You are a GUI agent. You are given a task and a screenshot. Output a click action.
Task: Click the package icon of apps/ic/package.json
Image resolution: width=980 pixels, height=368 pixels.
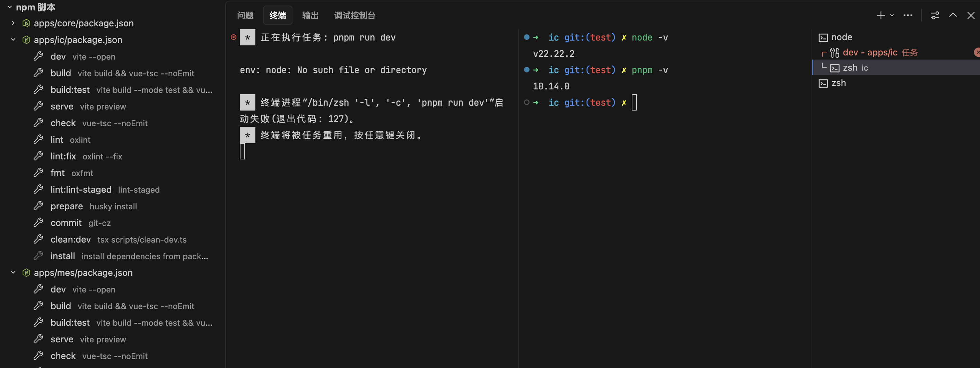click(26, 40)
